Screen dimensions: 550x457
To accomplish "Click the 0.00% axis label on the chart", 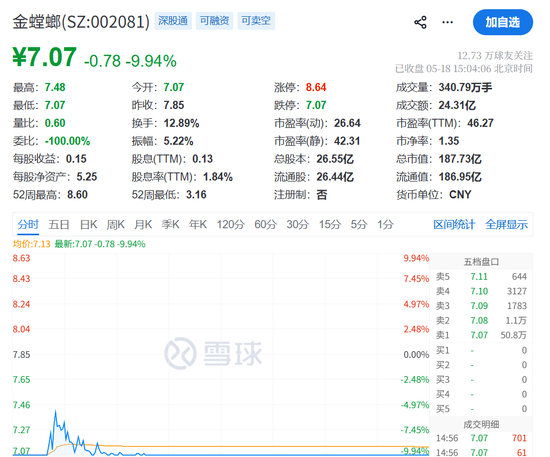I will click(x=416, y=355).
